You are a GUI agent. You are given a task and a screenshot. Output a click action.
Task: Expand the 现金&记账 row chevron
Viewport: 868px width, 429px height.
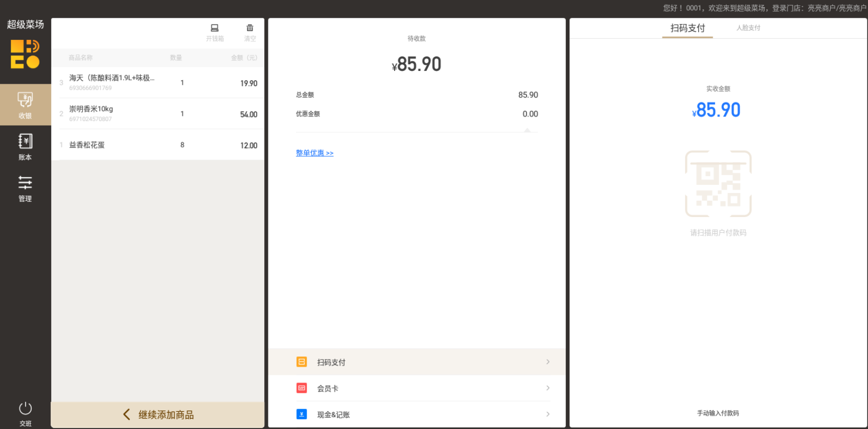[548, 414]
